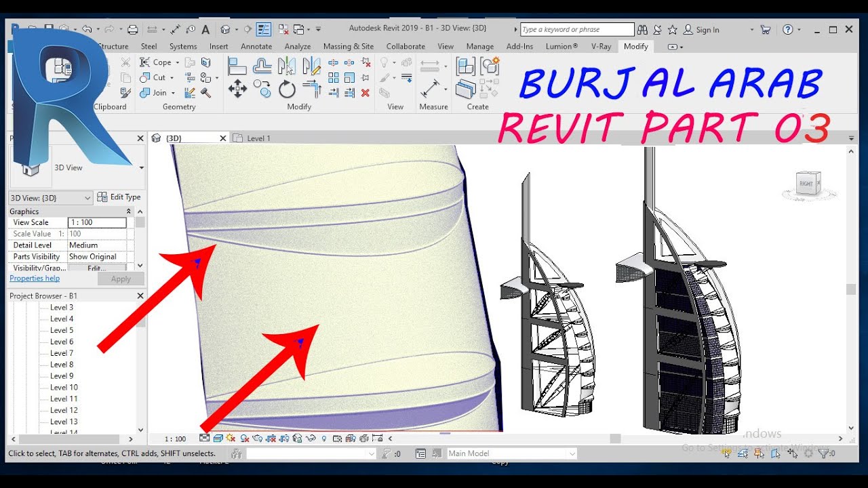Click the Scale tool
Screen dimensions: 868x488
pyautogui.click(x=349, y=77)
